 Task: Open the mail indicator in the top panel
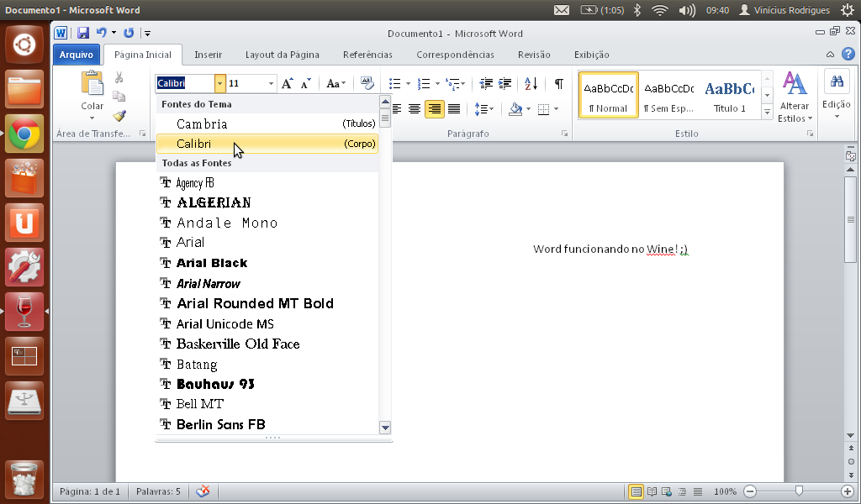coord(561,10)
